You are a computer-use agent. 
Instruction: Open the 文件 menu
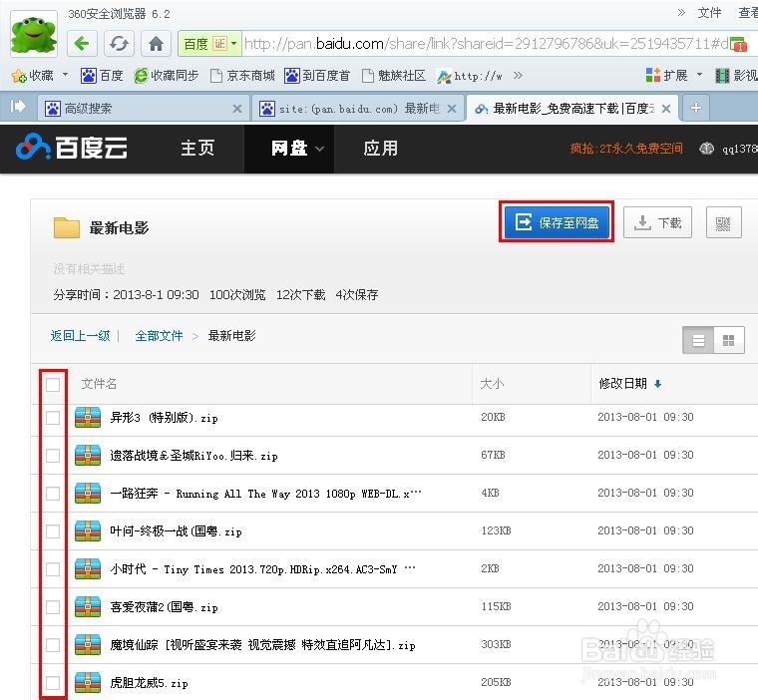(x=709, y=13)
